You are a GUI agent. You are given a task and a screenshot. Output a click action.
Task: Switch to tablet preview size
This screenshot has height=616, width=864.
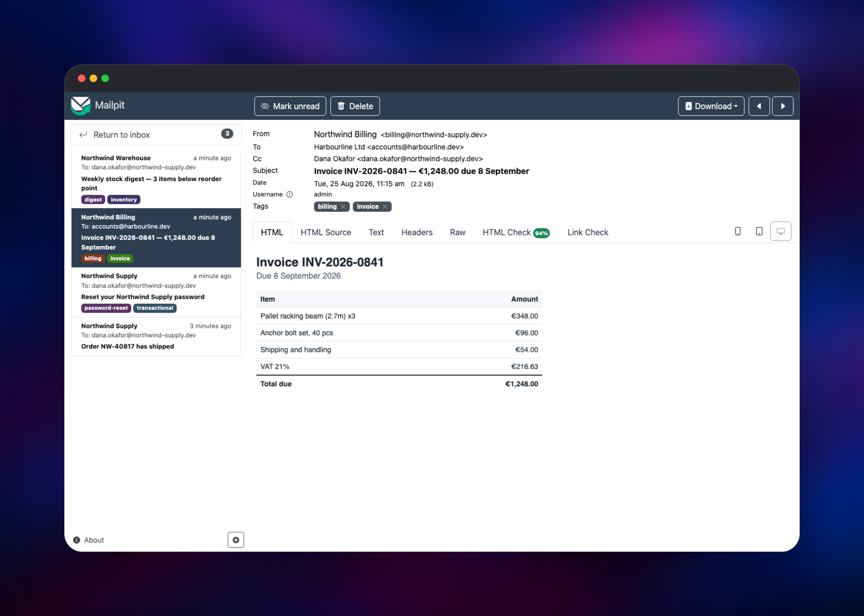(x=759, y=231)
